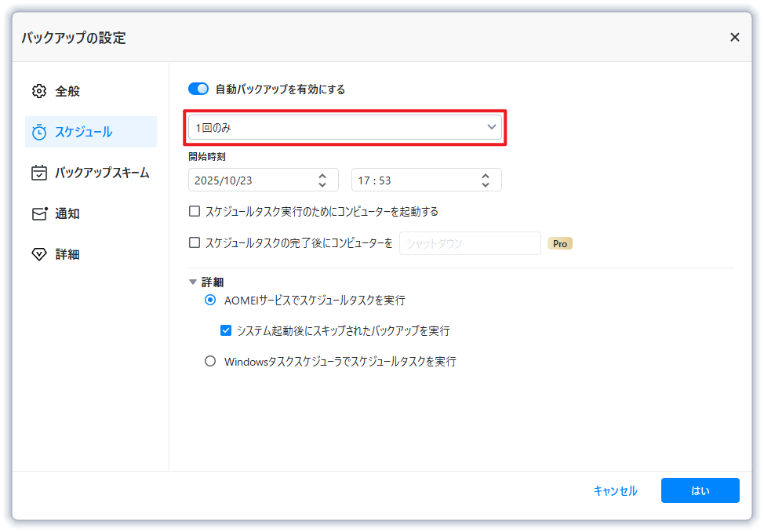The image size is (764, 532).
Task: Increase the start date with up arrow
Action: click(x=322, y=176)
